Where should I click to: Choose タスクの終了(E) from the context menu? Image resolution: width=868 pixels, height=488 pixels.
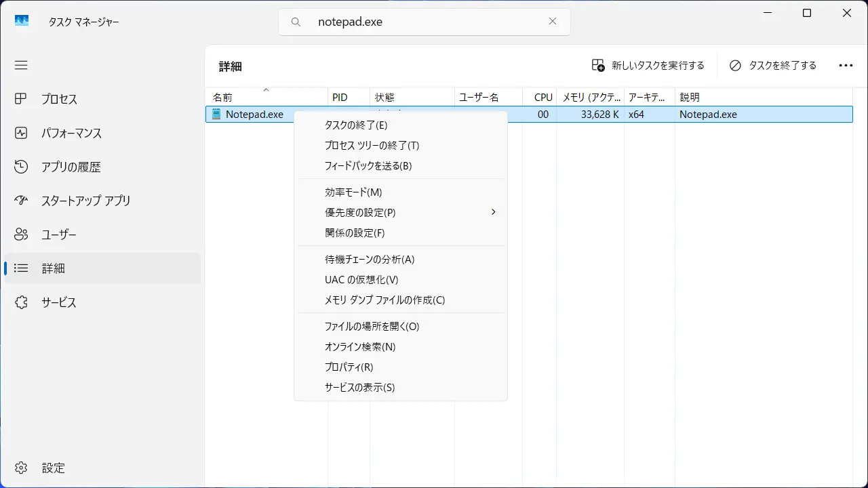[400, 125]
